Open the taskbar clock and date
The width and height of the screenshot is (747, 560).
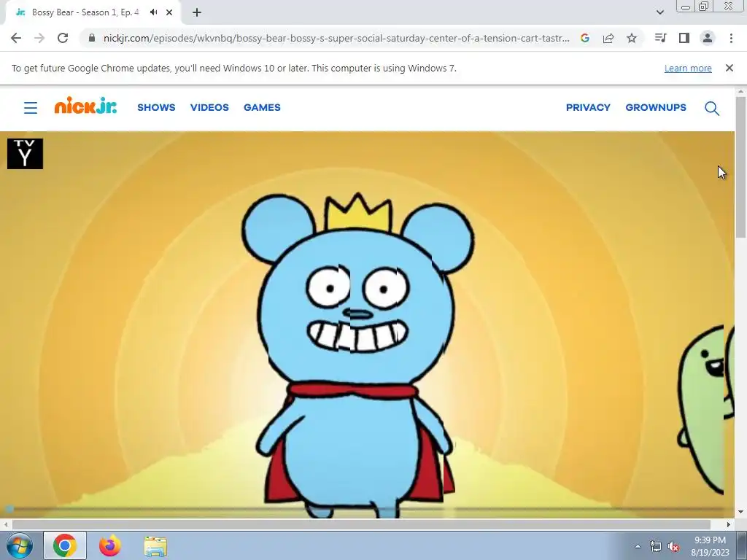click(x=711, y=546)
